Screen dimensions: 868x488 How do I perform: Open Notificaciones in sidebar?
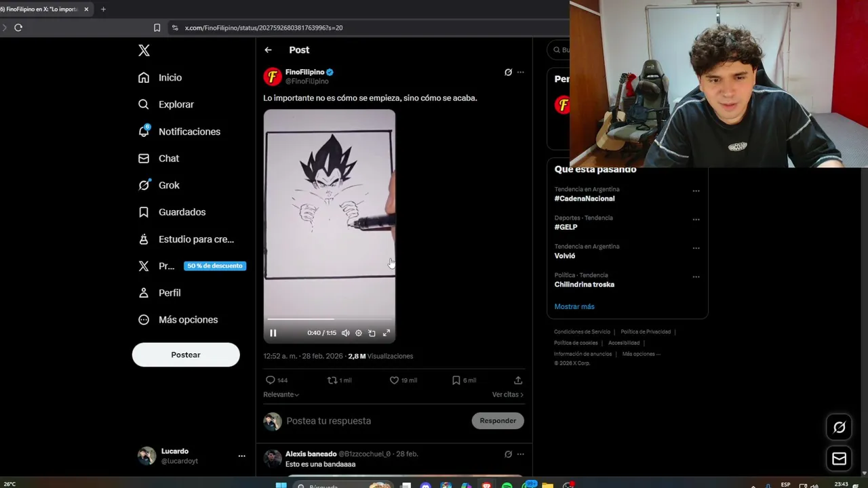coord(179,131)
